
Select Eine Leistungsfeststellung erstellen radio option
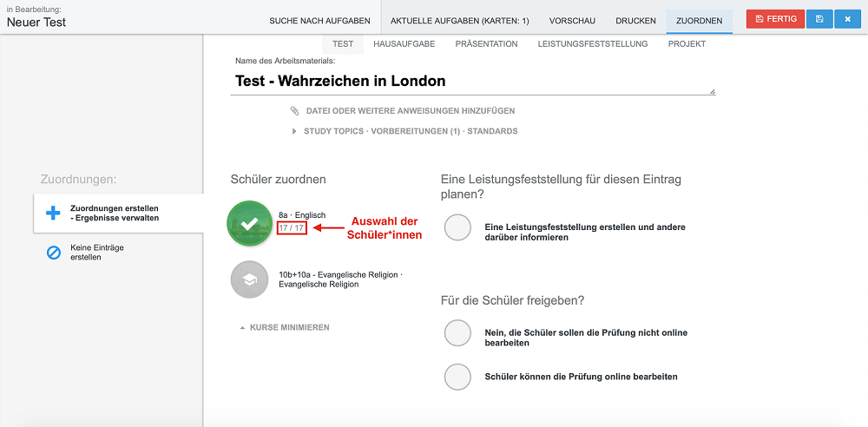pos(457,227)
